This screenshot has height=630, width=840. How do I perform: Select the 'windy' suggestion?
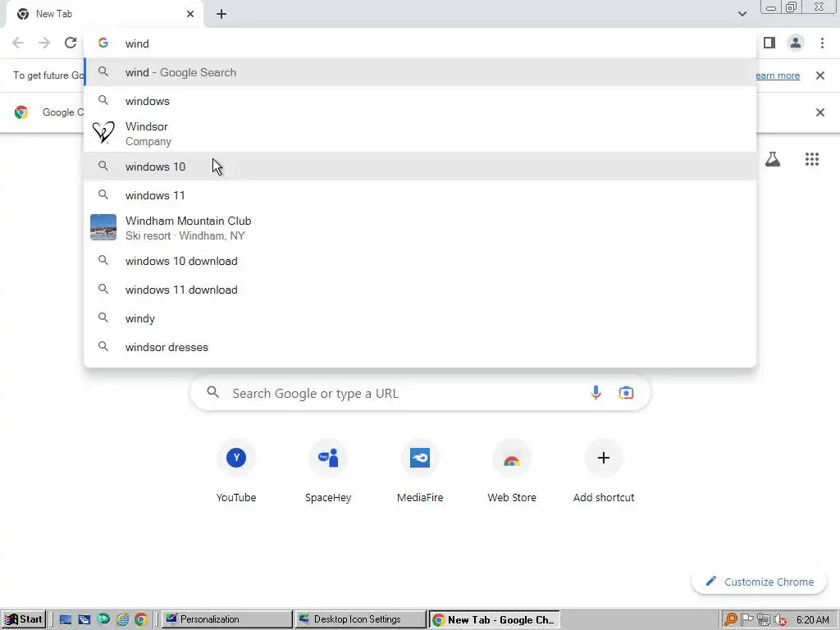[420, 318]
